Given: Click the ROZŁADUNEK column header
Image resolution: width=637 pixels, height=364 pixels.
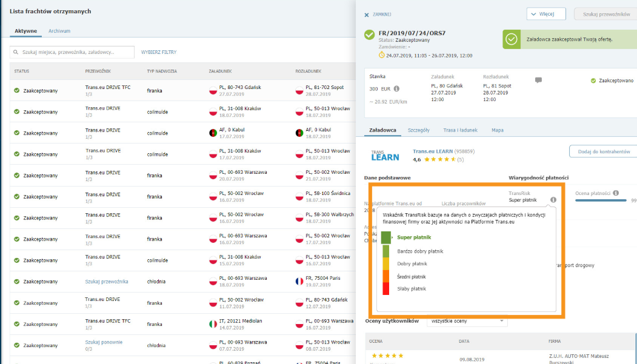Looking at the screenshot, I should point(308,71).
